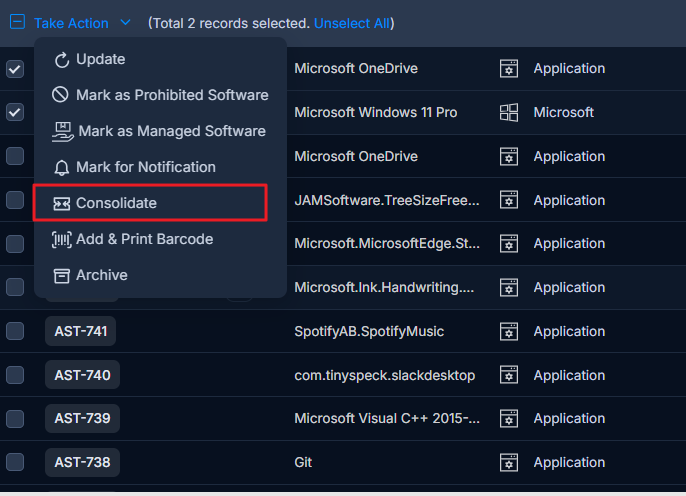This screenshot has width=686, height=496.
Task: Open asset AST-739
Action: 82,419
